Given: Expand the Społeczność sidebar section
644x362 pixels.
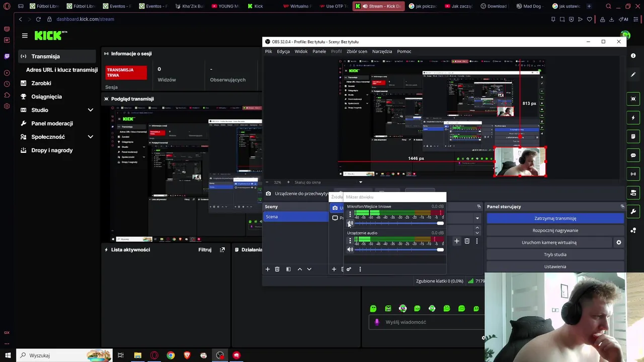Looking at the screenshot, I should [x=91, y=137].
